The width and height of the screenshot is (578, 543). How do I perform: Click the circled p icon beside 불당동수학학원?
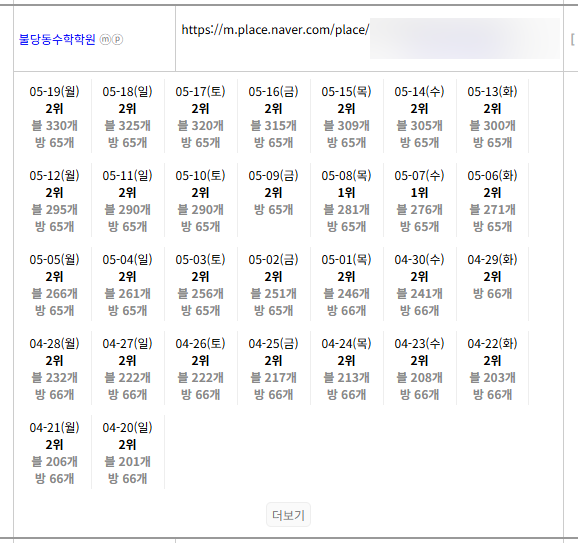pos(117,39)
